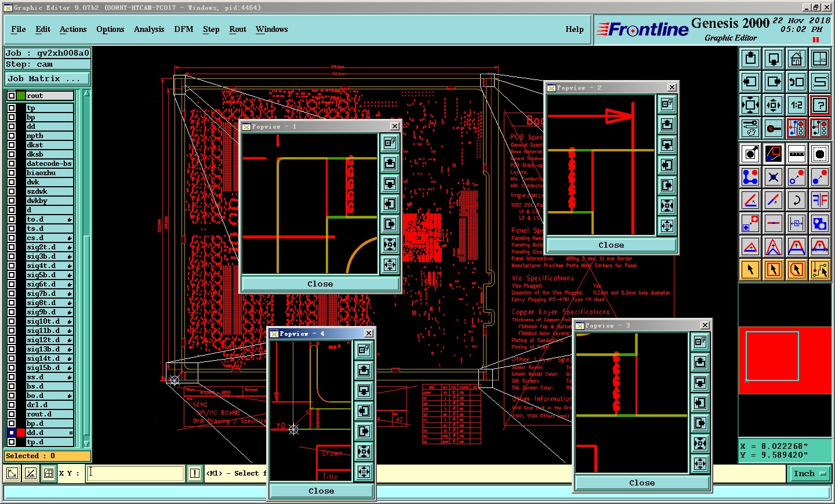Screen dimensions: 835x504
Task: Open the Edit menu
Action: 43,29
